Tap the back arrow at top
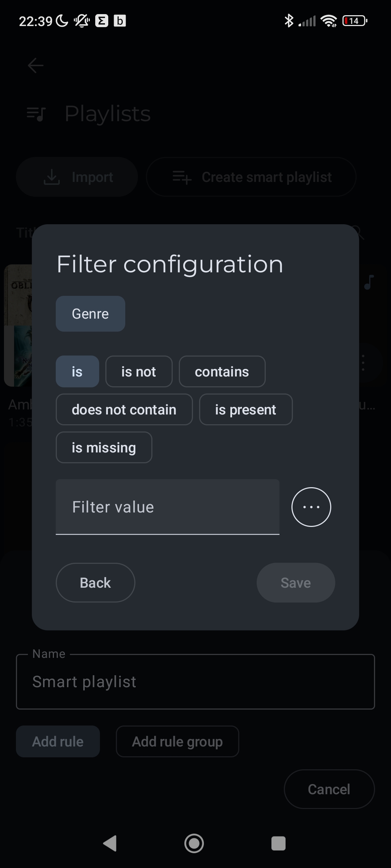Image resolution: width=391 pixels, height=868 pixels. [x=35, y=65]
